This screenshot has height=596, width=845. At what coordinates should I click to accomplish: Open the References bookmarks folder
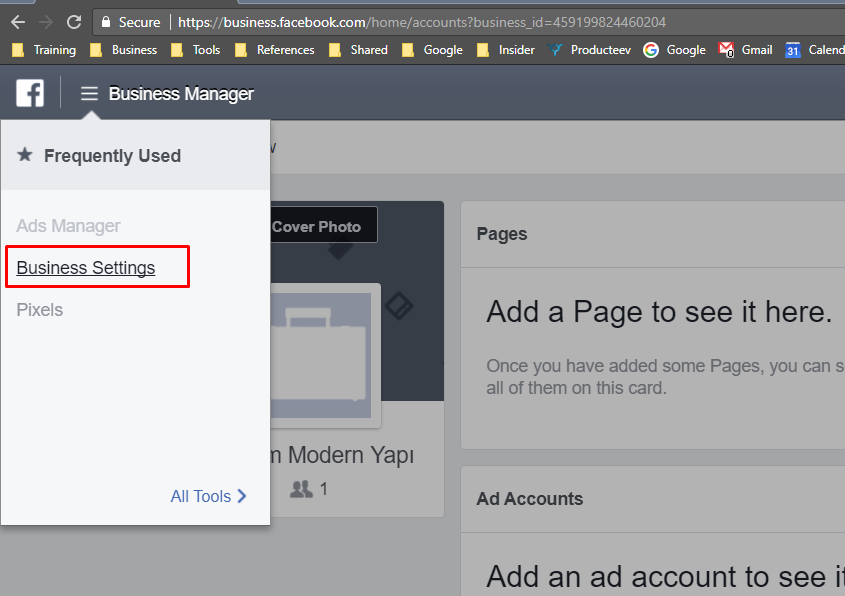click(x=274, y=50)
